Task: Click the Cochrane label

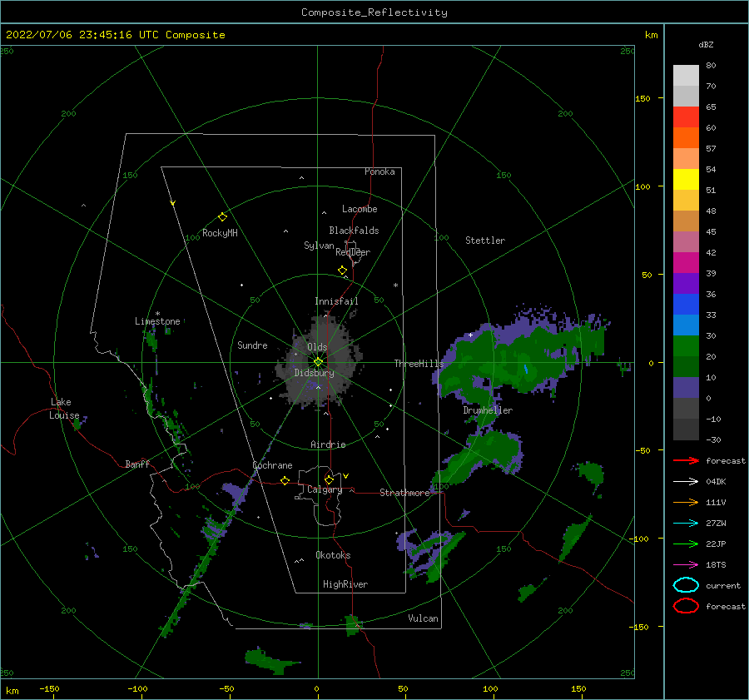Action: tap(272, 465)
